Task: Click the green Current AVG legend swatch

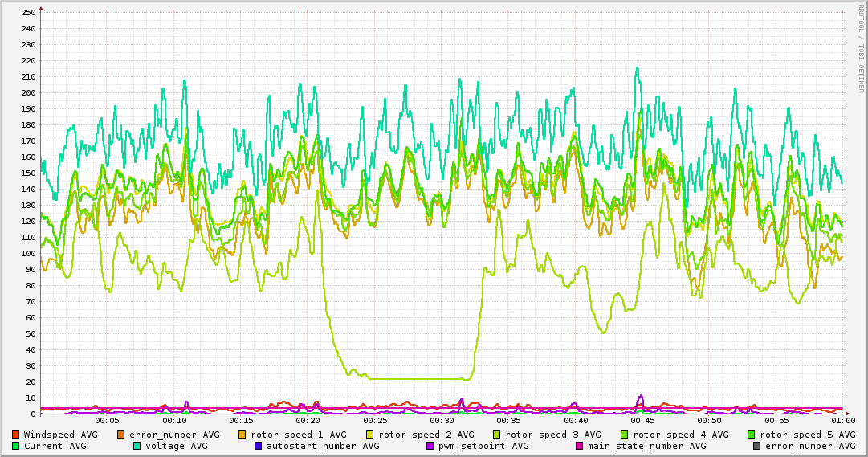Action: coord(15,446)
